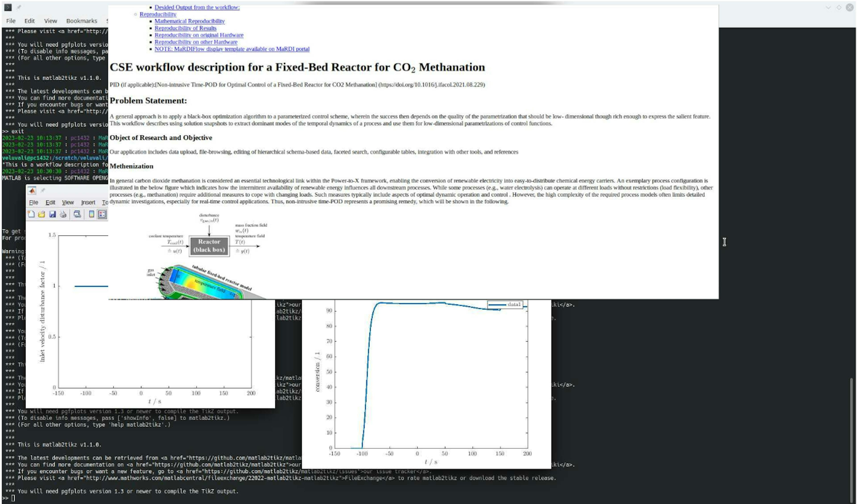Click the Open File folder icon in MATLAB figure
Screen dimensions: 857x504
(x=42, y=214)
